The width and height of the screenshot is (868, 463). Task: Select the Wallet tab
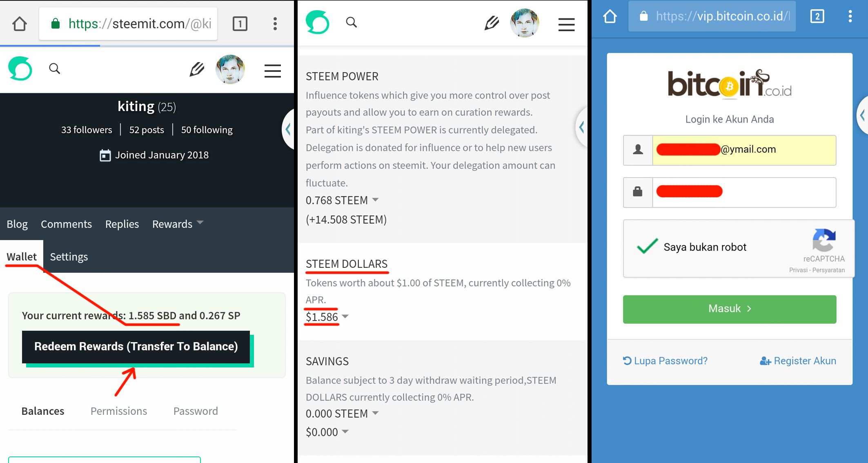pos(21,257)
